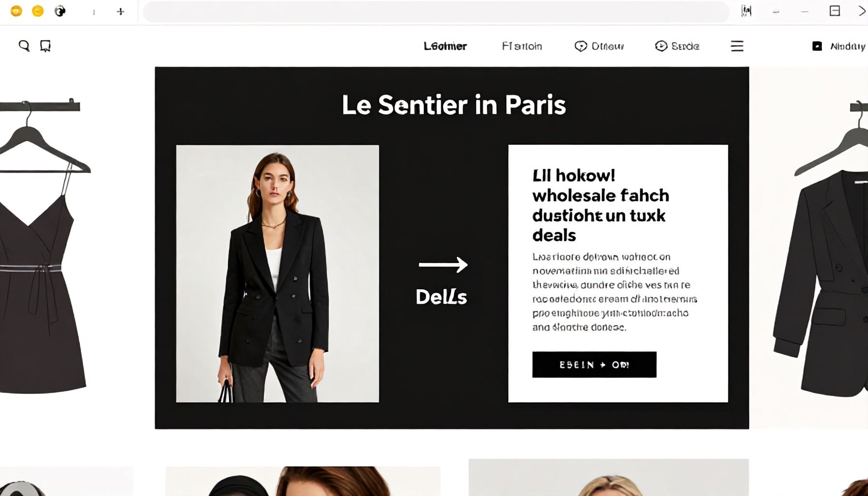Image resolution: width=868 pixels, height=496 pixels.
Task: Click the Otnow navigation link
Action: pyautogui.click(x=607, y=46)
